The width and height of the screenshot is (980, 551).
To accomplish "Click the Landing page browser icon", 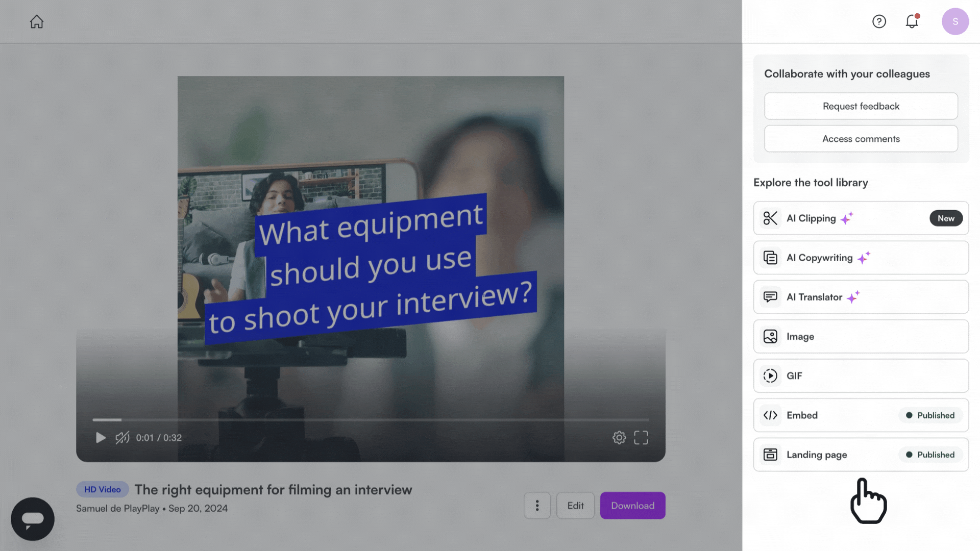I will coord(770,455).
